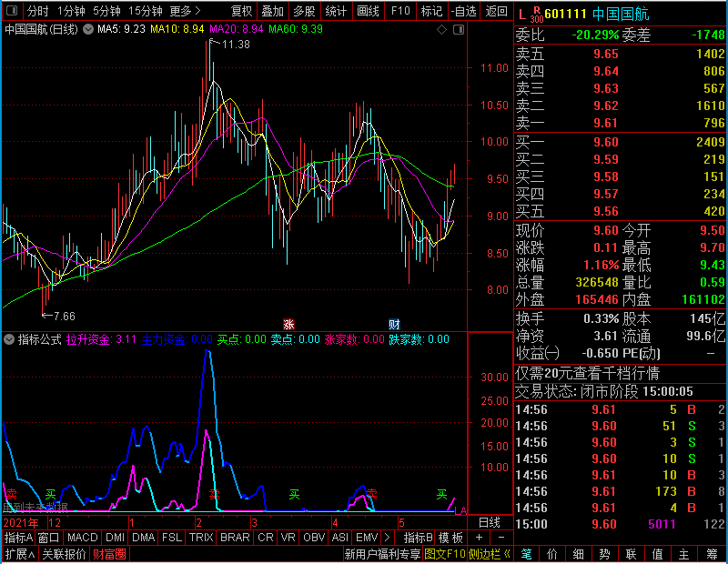Switch the indicator to BRAR
The width and height of the screenshot is (728, 564).
pos(235,538)
